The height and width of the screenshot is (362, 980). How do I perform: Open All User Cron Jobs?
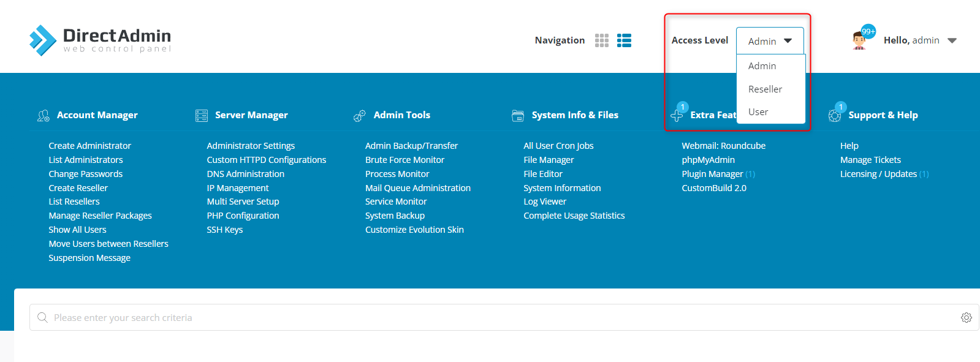coord(558,146)
